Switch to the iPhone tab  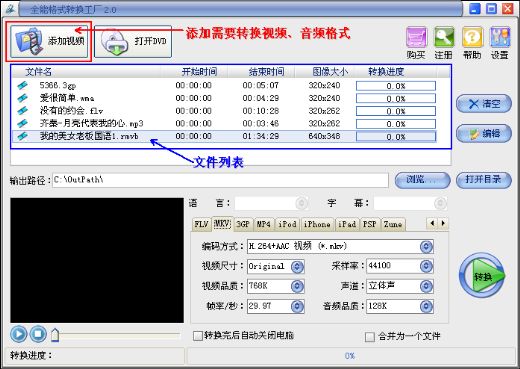[317, 224]
